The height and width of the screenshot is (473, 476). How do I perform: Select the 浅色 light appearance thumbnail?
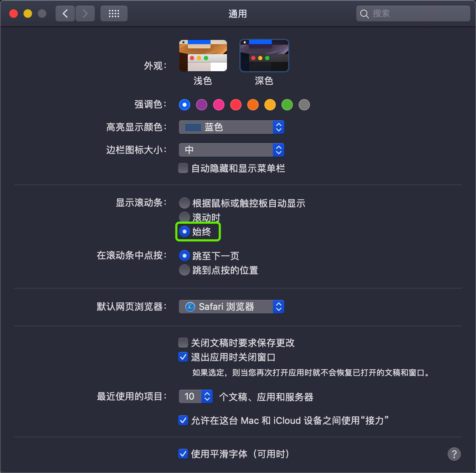[203, 56]
